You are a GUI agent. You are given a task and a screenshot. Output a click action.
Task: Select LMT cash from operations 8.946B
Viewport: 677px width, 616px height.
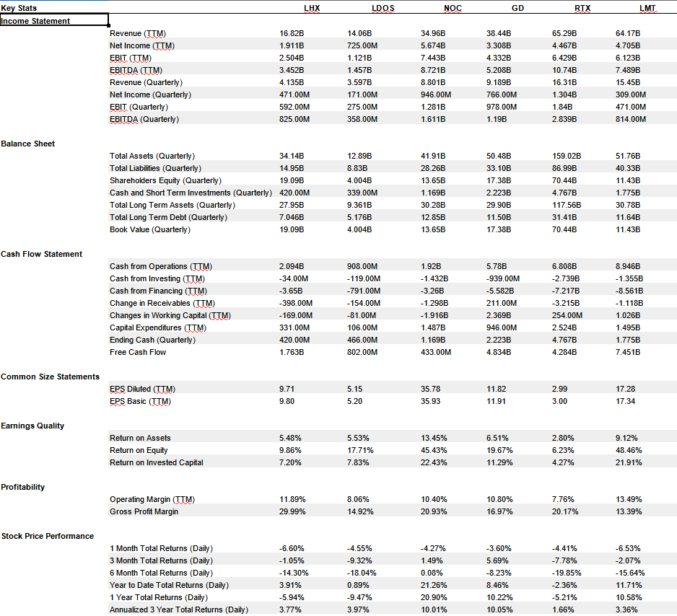(628, 266)
